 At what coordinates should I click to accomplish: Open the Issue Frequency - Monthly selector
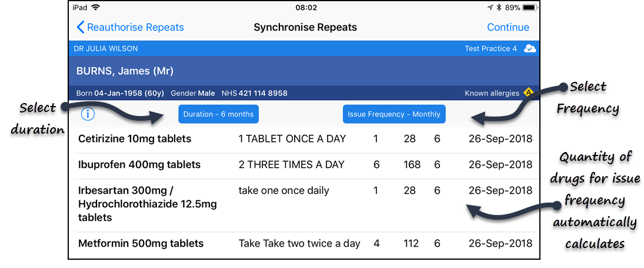click(393, 114)
